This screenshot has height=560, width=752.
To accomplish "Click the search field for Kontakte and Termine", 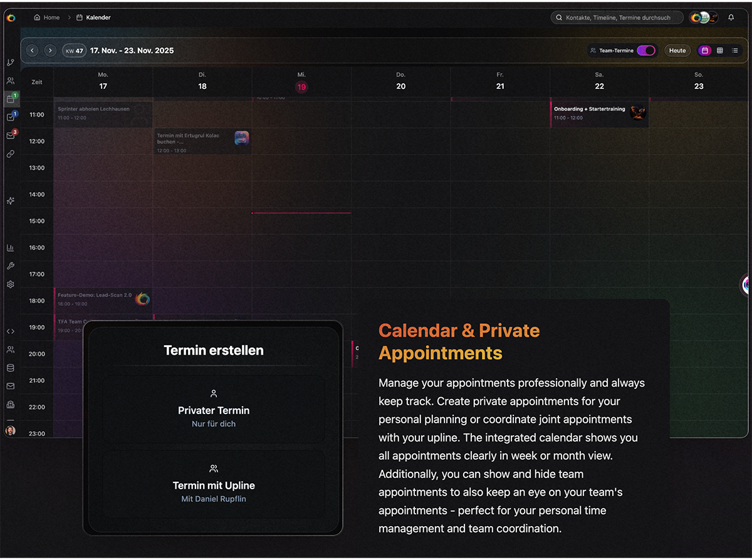I will pyautogui.click(x=617, y=18).
